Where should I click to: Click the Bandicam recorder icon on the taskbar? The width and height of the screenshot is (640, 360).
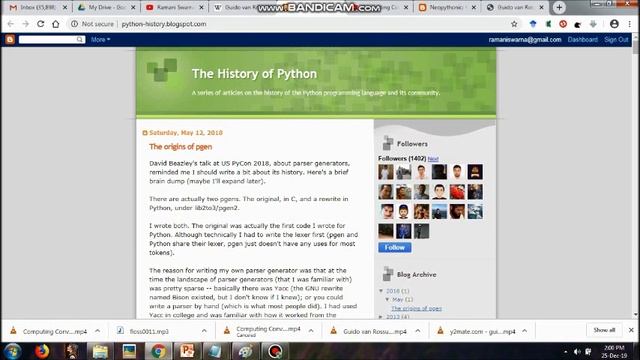pyautogui.click(x=275, y=351)
